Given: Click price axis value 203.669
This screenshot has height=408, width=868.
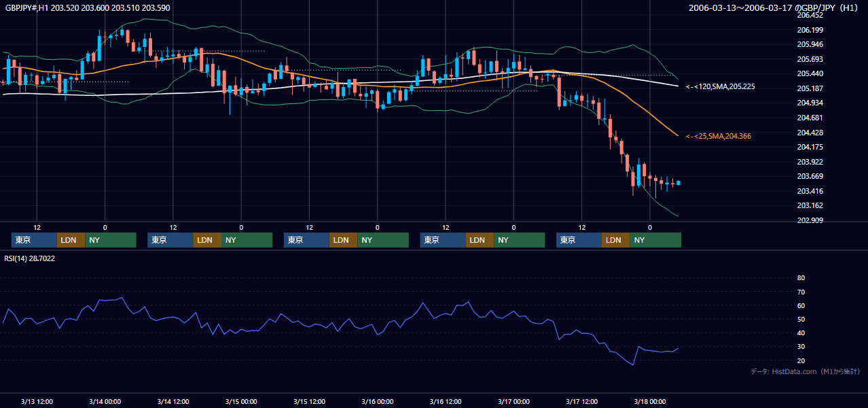Looking at the screenshot, I should (810, 176).
